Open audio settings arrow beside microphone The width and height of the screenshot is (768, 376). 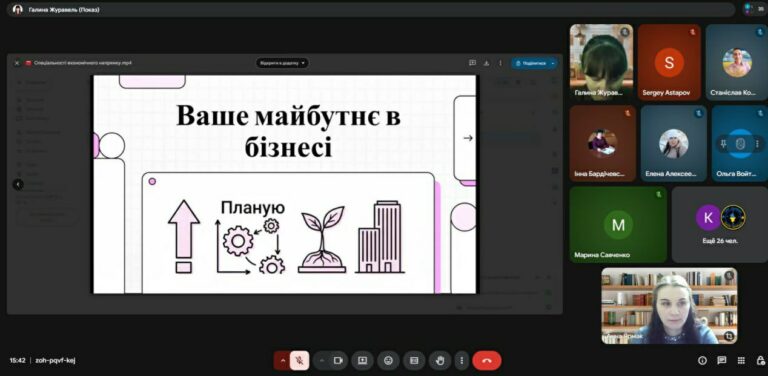pos(282,360)
